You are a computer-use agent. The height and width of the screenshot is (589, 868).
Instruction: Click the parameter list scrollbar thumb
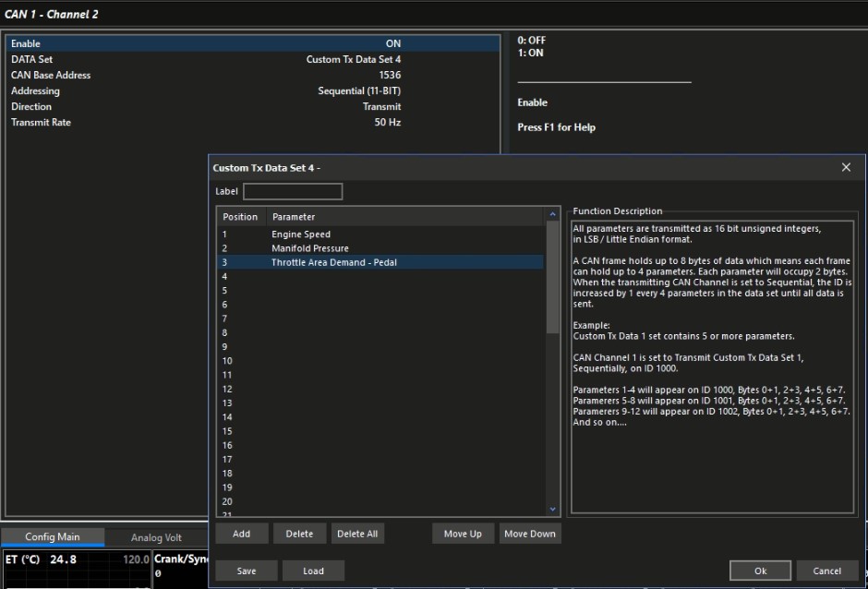click(x=552, y=277)
